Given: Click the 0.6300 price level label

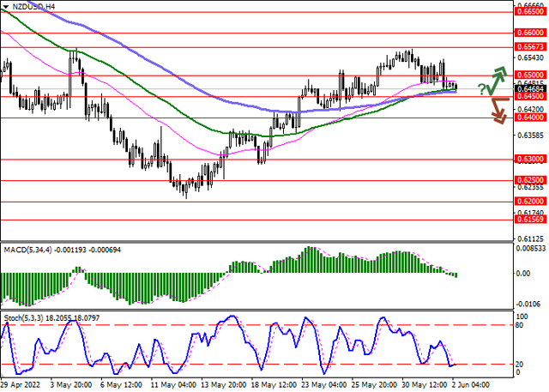Looking at the screenshot, I should click(527, 160).
